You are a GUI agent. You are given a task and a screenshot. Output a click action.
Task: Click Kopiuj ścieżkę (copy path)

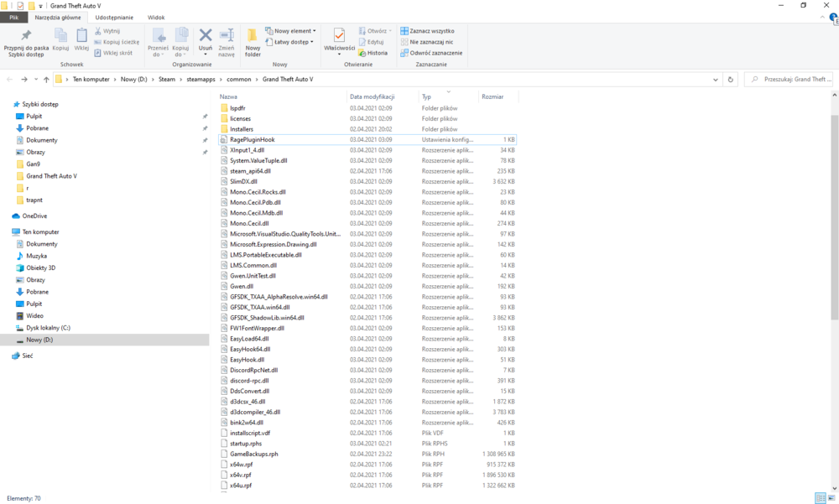click(117, 42)
